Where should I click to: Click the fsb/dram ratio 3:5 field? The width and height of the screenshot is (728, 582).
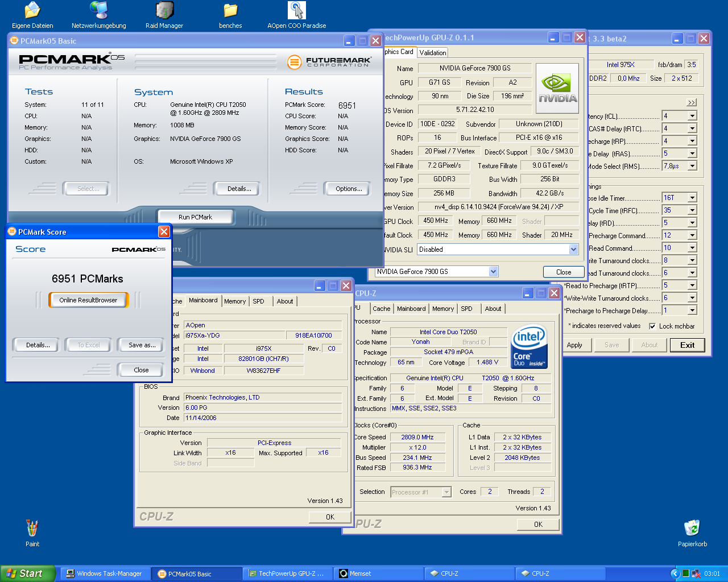(691, 65)
